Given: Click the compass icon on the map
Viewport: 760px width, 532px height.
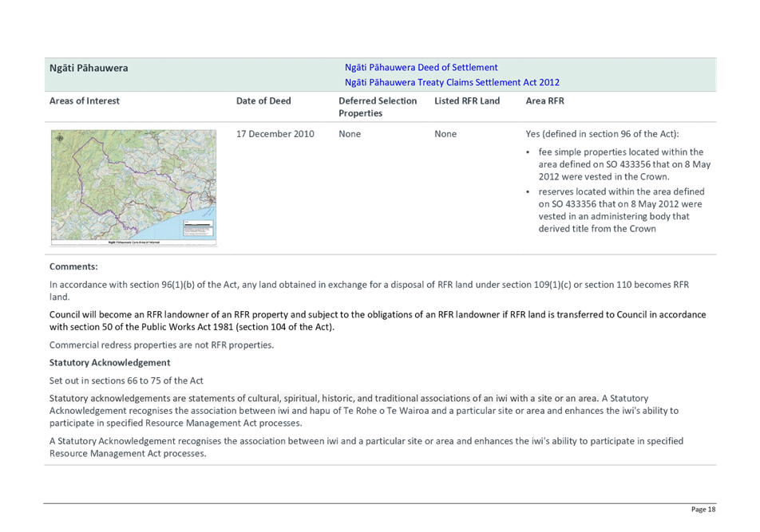Looking at the screenshot, I should point(60,138).
